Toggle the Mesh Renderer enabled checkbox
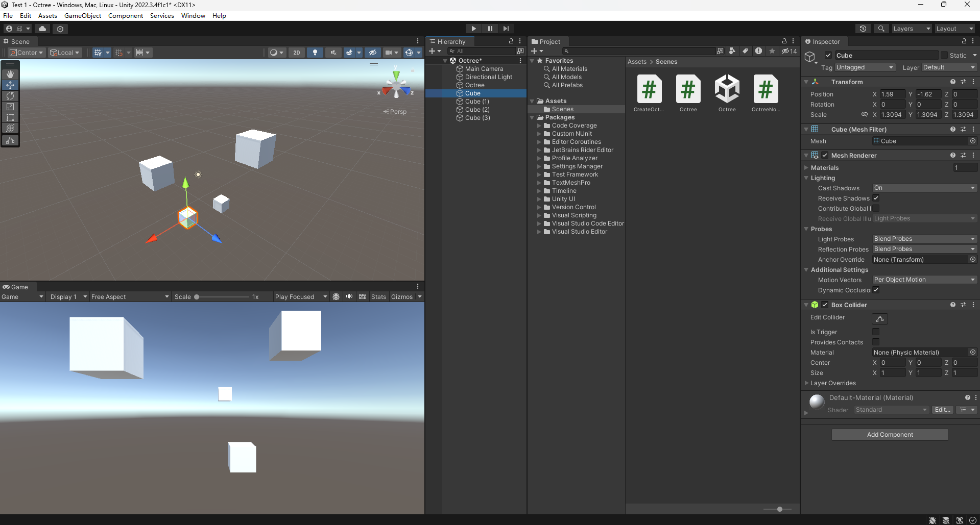The image size is (980, 525). (x=825, y=155)
